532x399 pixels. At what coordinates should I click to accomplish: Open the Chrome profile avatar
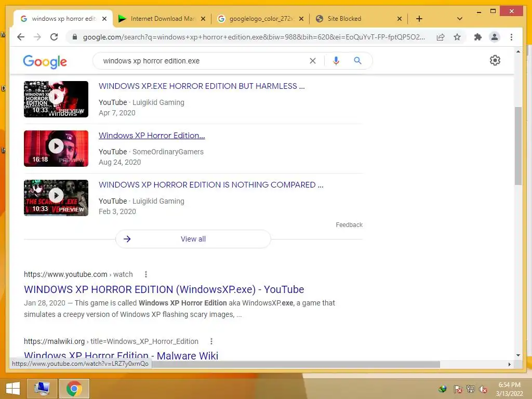coord(495,37)
